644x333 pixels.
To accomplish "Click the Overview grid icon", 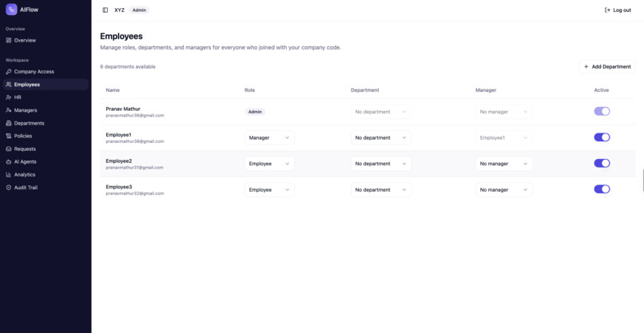I will 9,40.
